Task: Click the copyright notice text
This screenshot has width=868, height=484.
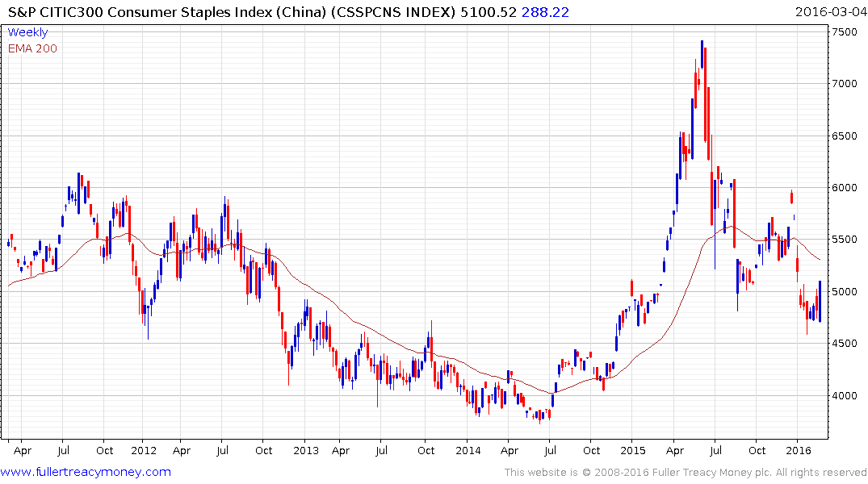Action: 686,473
